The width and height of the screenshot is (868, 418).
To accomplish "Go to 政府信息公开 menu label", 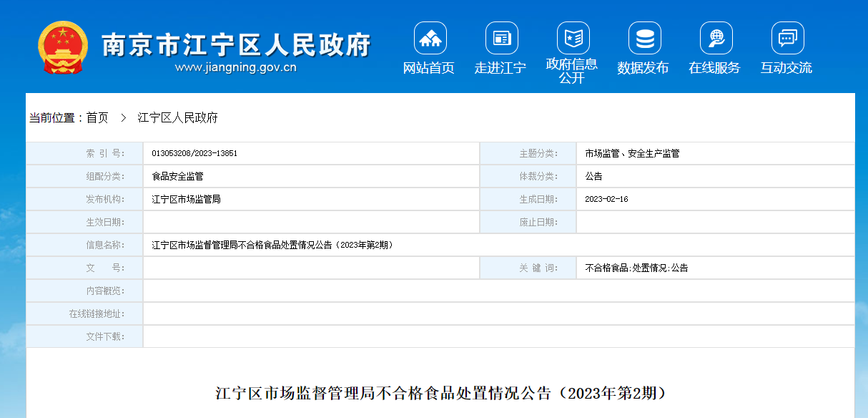I will point(572,71).
